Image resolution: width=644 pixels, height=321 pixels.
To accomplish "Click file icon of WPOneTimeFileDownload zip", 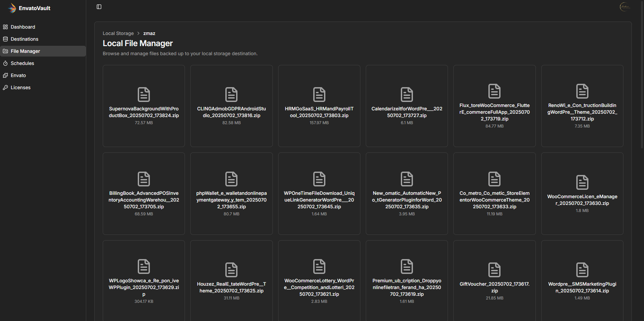I will pos(319,179).
